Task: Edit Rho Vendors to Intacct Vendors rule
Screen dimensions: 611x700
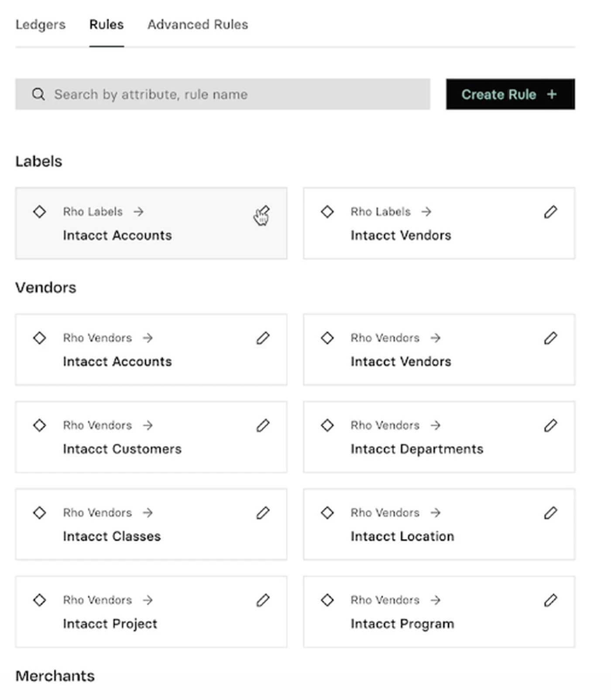Action: coord(550,338)
